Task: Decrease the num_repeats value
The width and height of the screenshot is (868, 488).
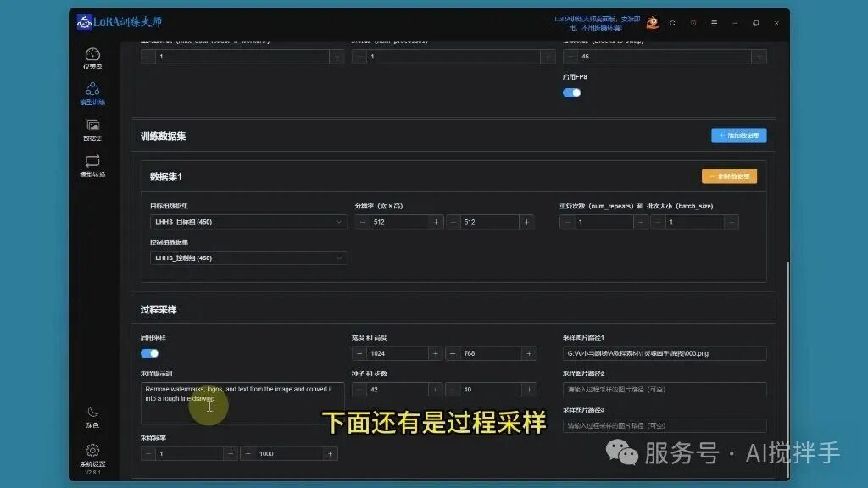Action: coord(567,222)
